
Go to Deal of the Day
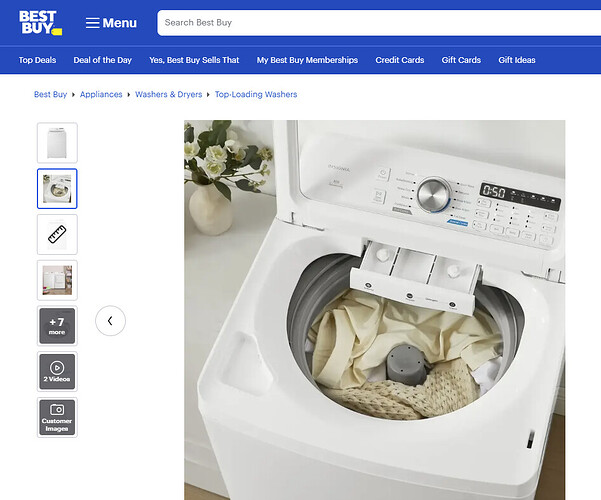102,60
